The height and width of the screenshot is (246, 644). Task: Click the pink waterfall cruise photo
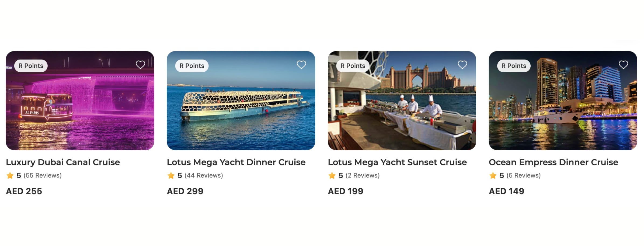pyautogui.click(x=80, y=108)
